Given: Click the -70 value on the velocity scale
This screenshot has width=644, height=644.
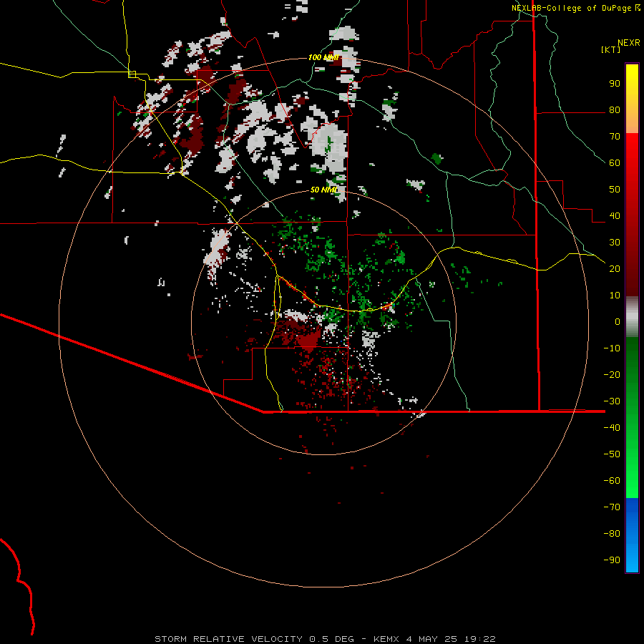Looking at the screenshot, I should coord(612,507).
